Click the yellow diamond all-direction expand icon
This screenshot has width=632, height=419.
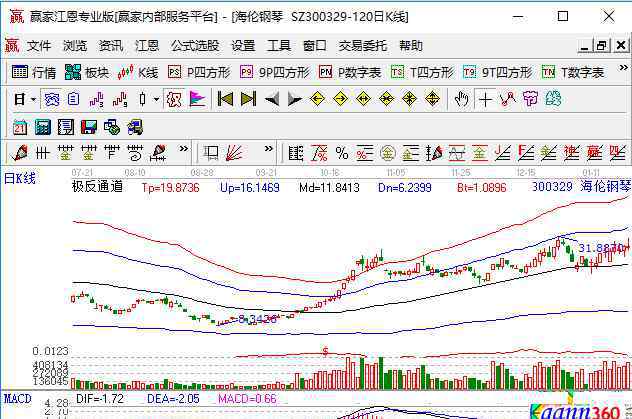[x=432, y=99]
